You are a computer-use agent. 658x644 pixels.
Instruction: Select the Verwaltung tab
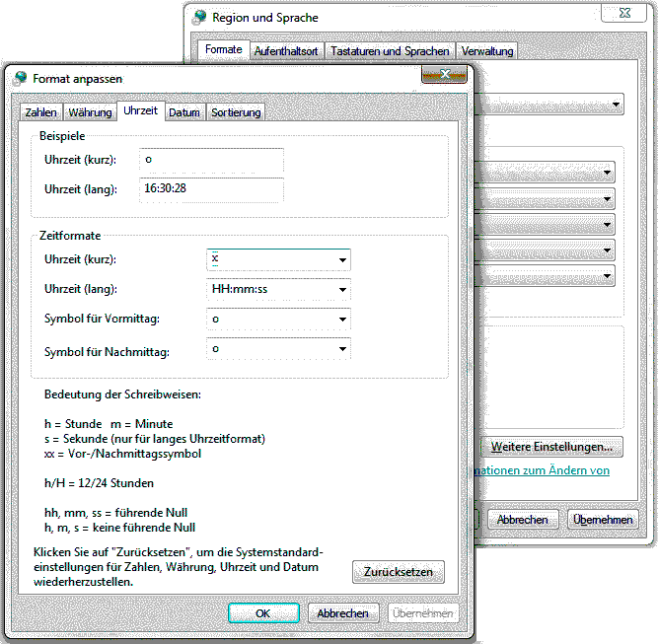click(486, 50)
